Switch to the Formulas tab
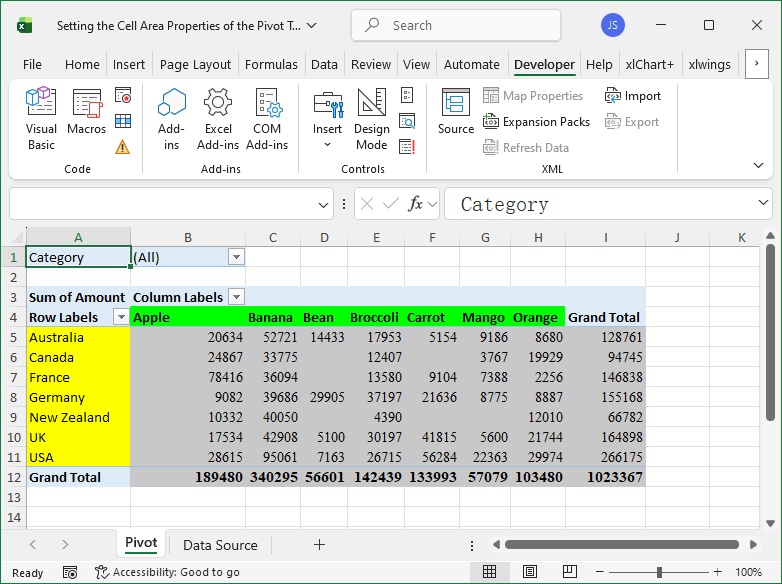 click(x=271, y=64)
